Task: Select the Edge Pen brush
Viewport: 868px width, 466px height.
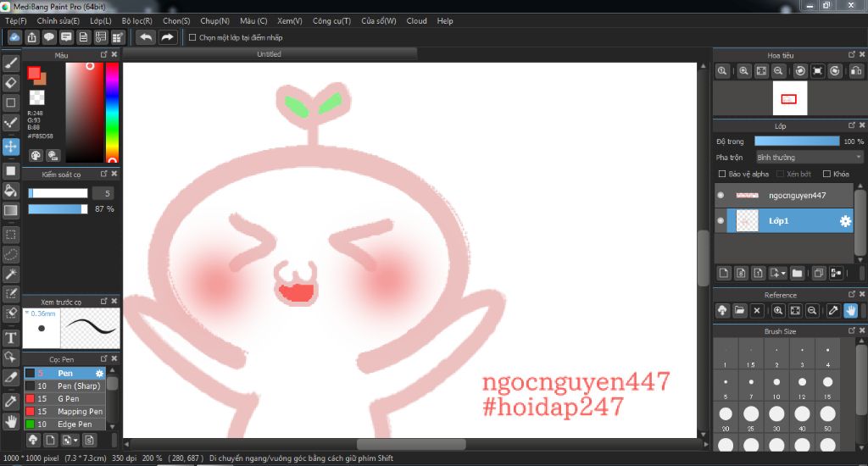Action: tap(64, 424)
